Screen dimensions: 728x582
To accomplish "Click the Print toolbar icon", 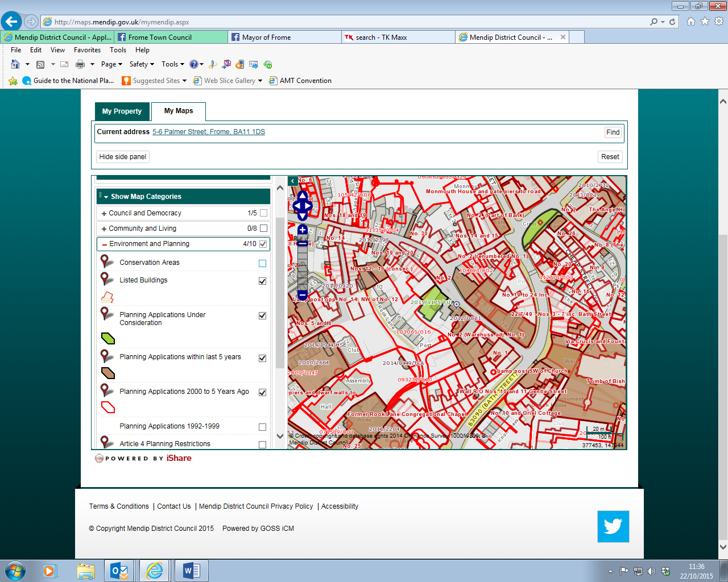I will 80,64.
